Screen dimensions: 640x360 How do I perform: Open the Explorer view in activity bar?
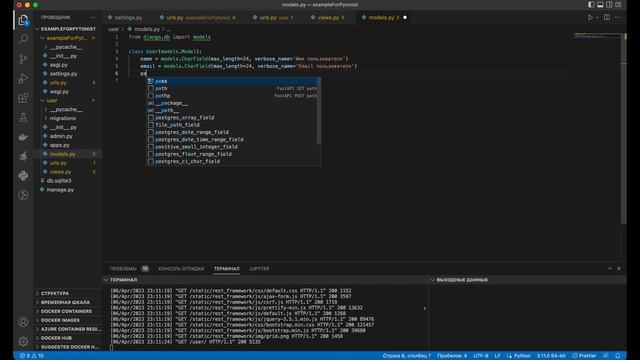[x=23, y=20]
